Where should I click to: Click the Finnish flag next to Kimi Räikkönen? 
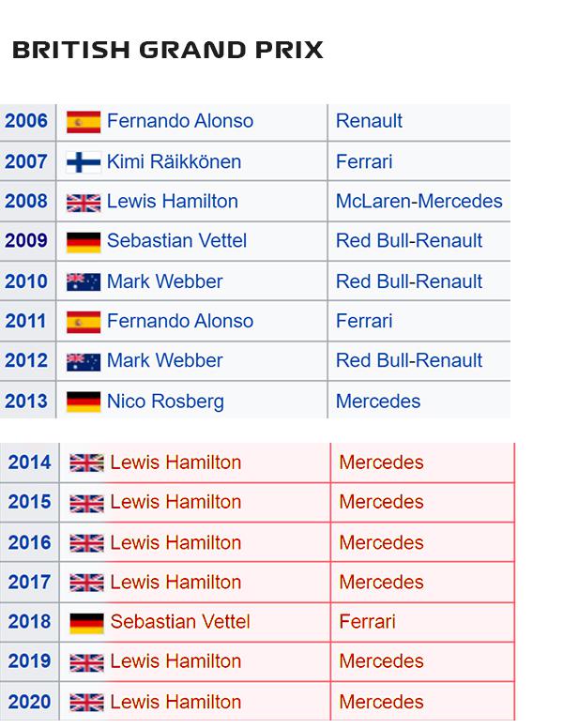tap(84, 162)
